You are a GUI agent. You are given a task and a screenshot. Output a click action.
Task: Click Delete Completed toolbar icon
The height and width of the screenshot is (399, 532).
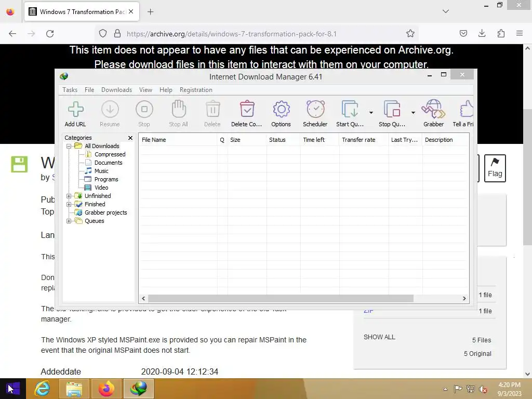coord(247,114)
